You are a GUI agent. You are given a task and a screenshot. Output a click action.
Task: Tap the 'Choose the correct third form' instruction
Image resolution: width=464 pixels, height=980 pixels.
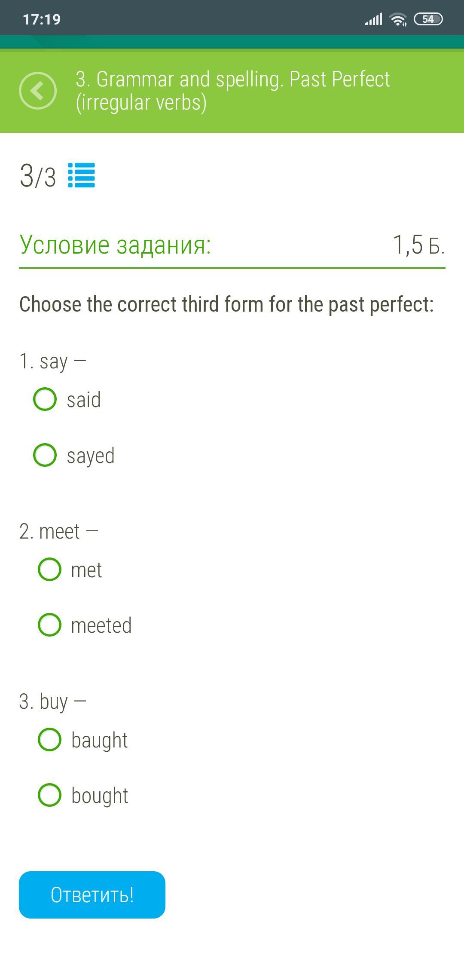pyautogui.click(x=226, y=304)
